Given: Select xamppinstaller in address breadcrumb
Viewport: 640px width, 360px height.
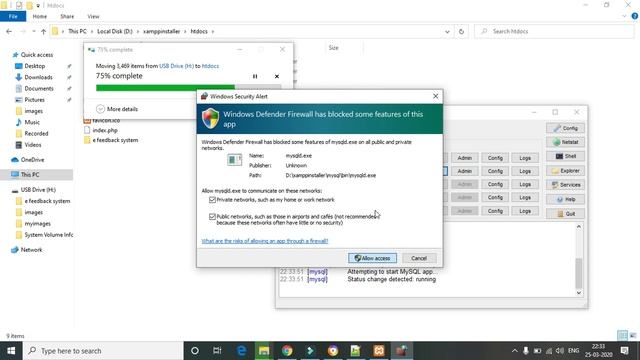Looking at the screenshot, I should point(161,31).
